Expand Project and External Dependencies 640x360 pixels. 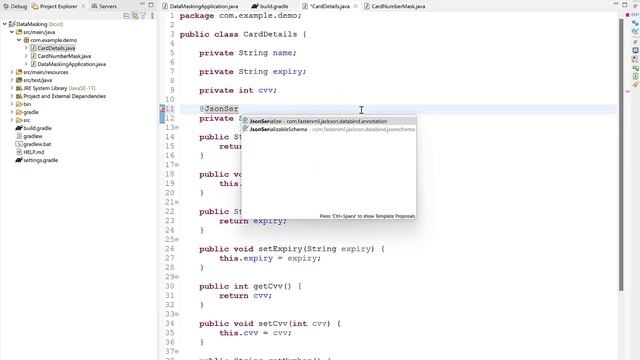[12, 96]
